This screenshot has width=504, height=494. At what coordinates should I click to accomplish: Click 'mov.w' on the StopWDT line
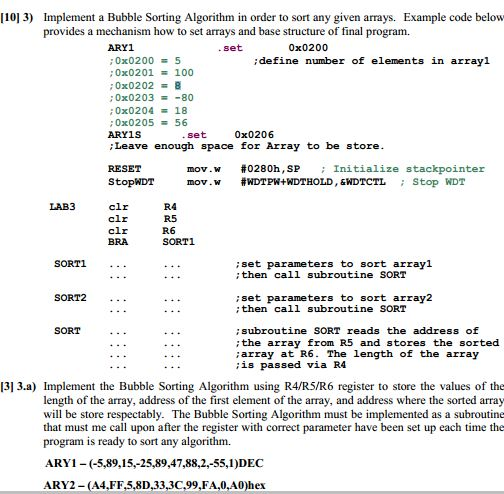[x=204, y=182]
